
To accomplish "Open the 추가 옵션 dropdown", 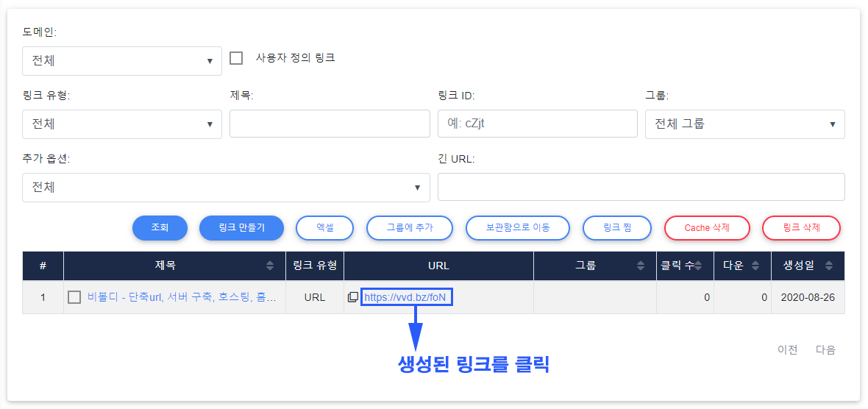I will 226,188.
